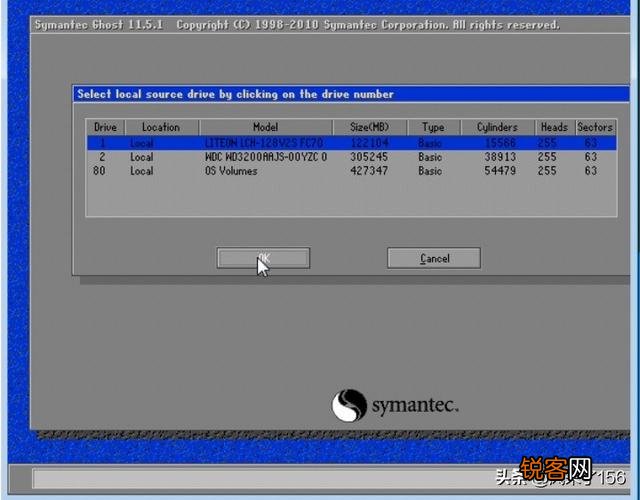Viewport: 640px width, 500px height.
Task: Click the Type column header
Action: [x=433, y=127]
